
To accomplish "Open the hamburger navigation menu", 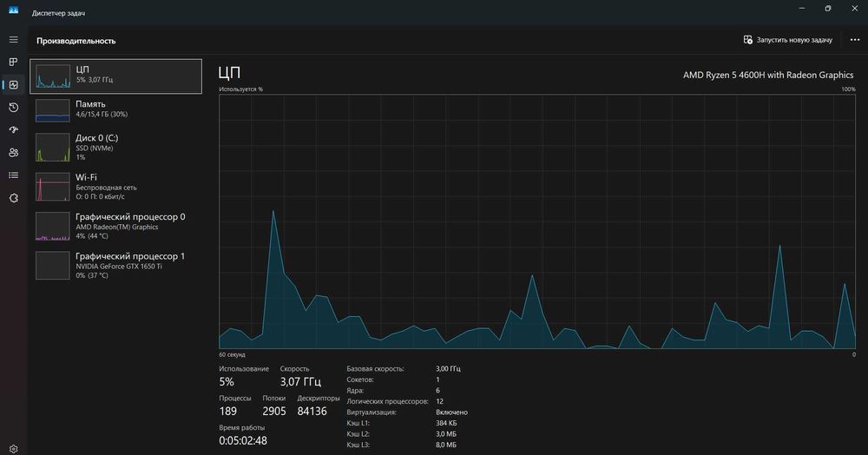I will [13, 40].
